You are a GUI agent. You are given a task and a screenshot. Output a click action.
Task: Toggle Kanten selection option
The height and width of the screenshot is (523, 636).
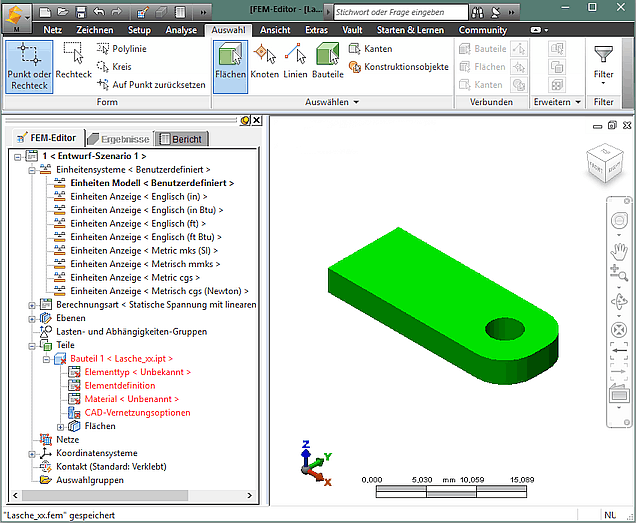(371, 49)
